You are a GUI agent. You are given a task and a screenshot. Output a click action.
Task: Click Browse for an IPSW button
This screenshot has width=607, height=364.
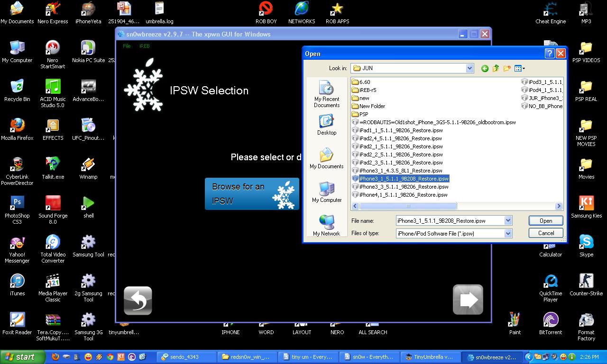(x=252, y=194)
